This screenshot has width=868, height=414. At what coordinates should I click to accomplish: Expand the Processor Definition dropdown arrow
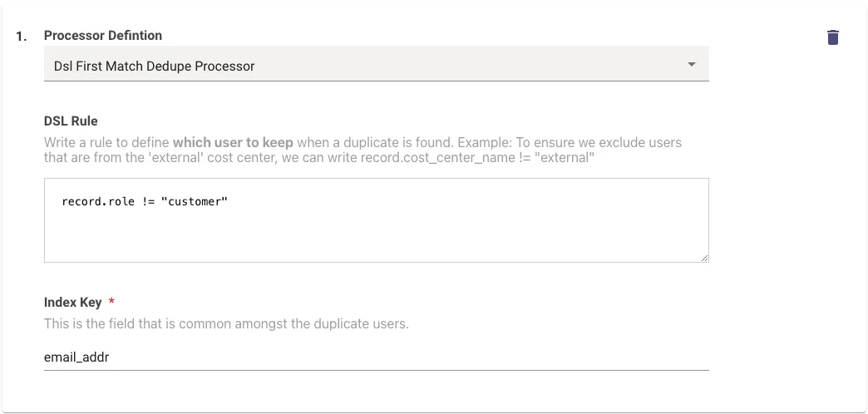[692, 65]
